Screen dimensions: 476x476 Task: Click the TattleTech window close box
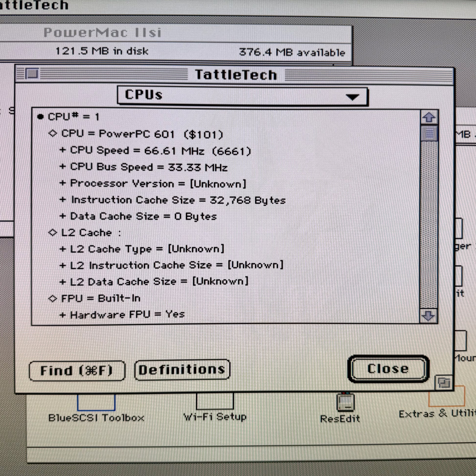point(32,74)
